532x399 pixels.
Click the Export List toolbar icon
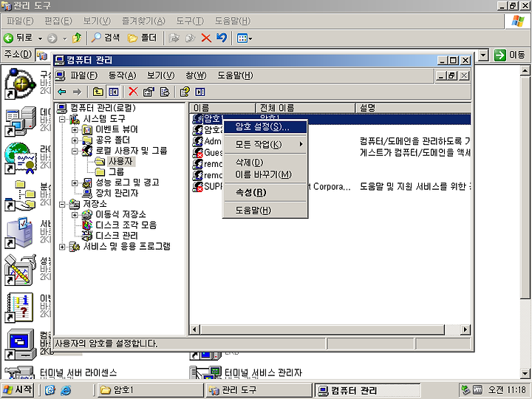coord(165,92)
